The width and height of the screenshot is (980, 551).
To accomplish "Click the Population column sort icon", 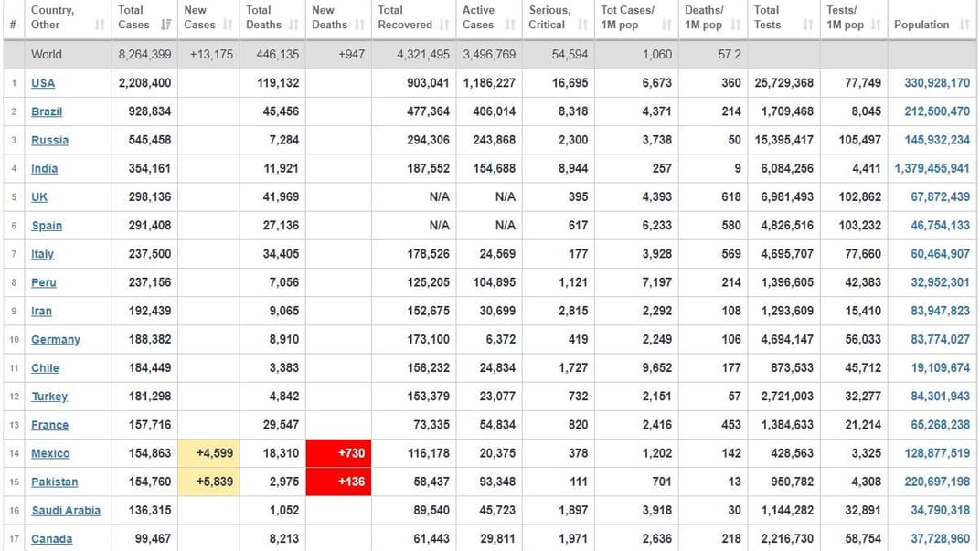I will coord(964,26).
